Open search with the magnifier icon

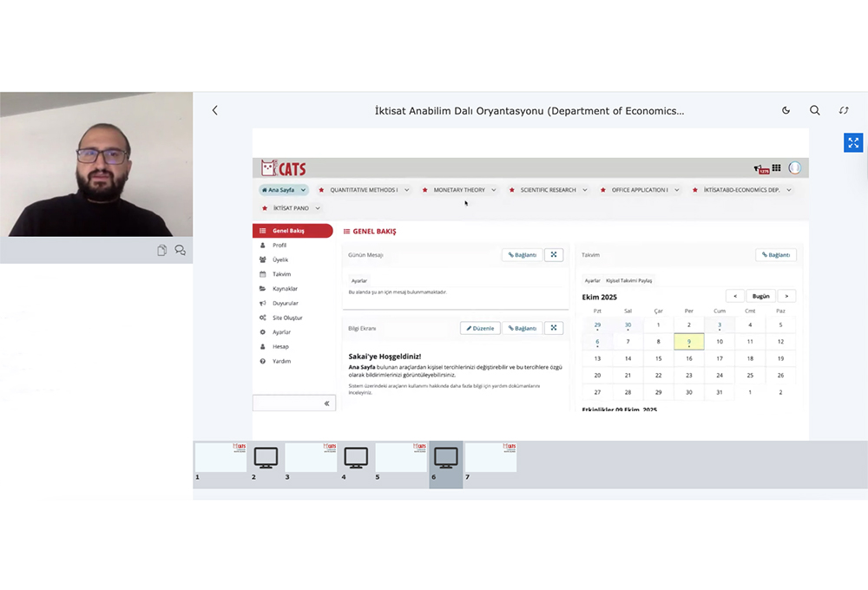815,110
